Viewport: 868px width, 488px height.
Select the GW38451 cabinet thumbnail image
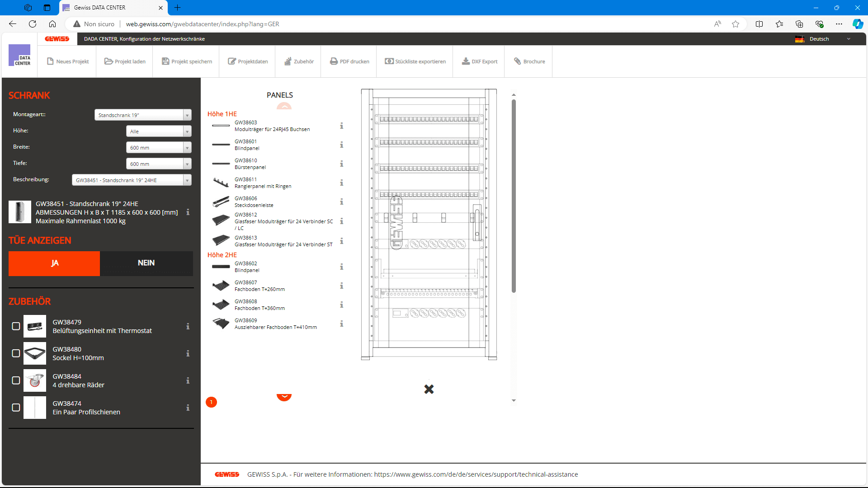(20, 212)
